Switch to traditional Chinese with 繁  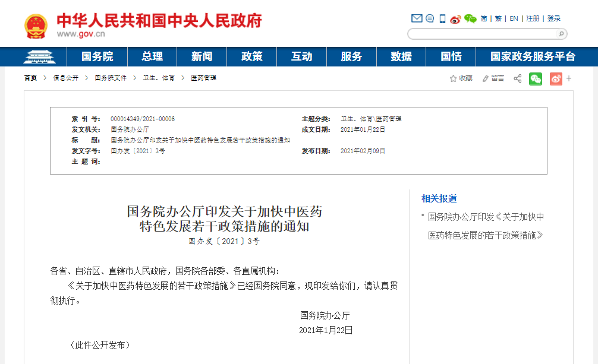coord(498,18)
